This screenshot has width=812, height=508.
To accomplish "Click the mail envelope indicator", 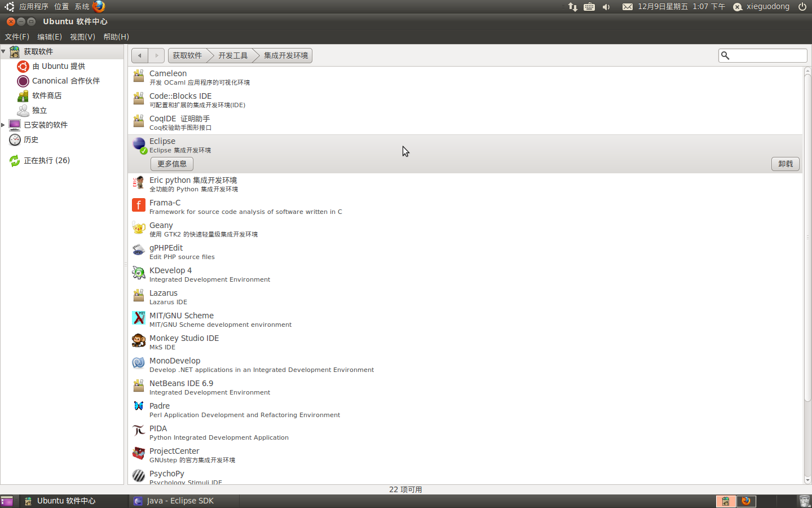I will tap(627, 7).
